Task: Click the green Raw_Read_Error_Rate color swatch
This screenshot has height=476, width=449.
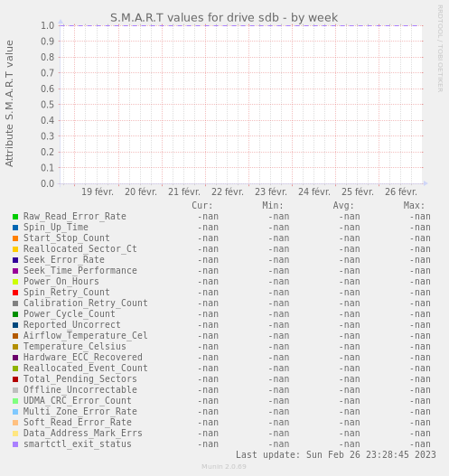Action: [x=15, y=217]
